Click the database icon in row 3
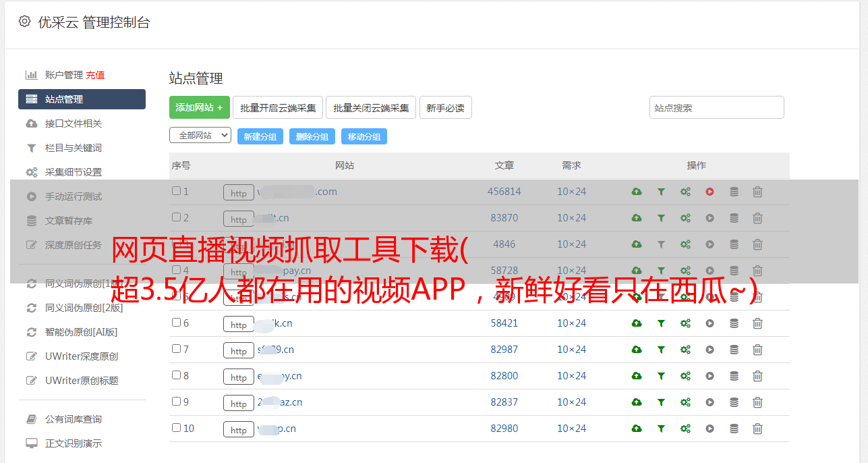Viewport: 868px width, 463px height. point(734,244)
